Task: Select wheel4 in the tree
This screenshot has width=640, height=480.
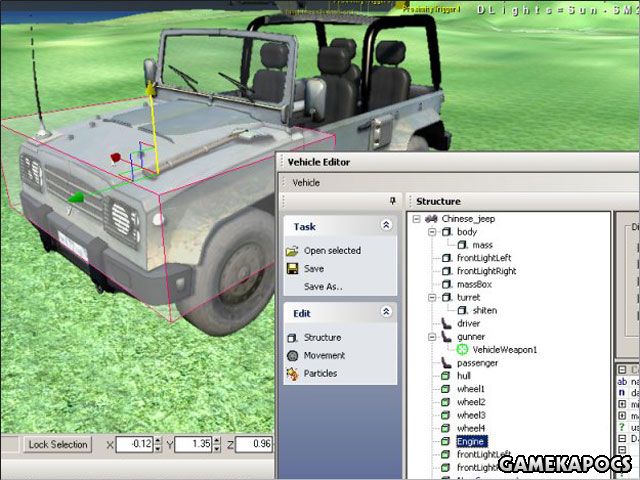Action: 471,428
